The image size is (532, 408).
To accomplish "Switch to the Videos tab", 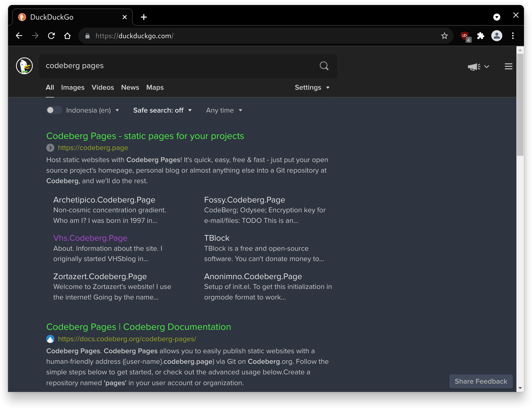I will pos(103,87).
